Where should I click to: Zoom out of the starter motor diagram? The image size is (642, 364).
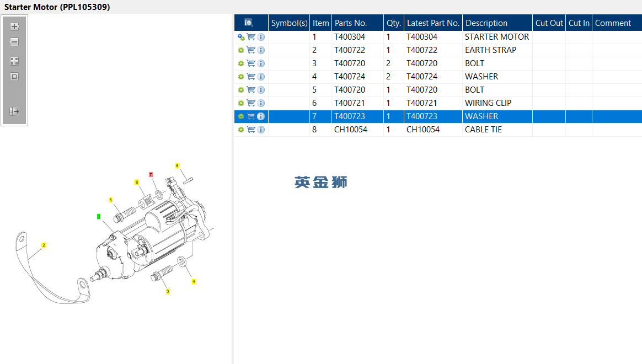pos(14,42)
